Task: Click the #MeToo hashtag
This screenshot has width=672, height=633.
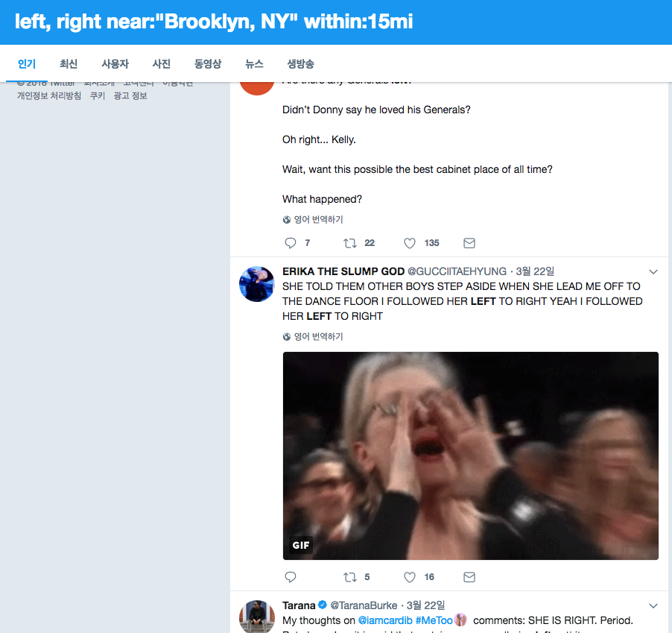Action: point(434,620)
